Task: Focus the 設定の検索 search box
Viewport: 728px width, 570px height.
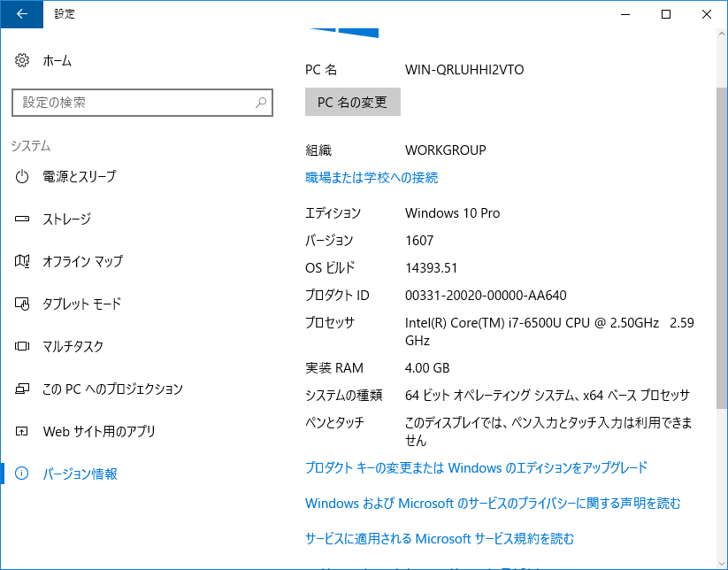Action: (142, 102)
